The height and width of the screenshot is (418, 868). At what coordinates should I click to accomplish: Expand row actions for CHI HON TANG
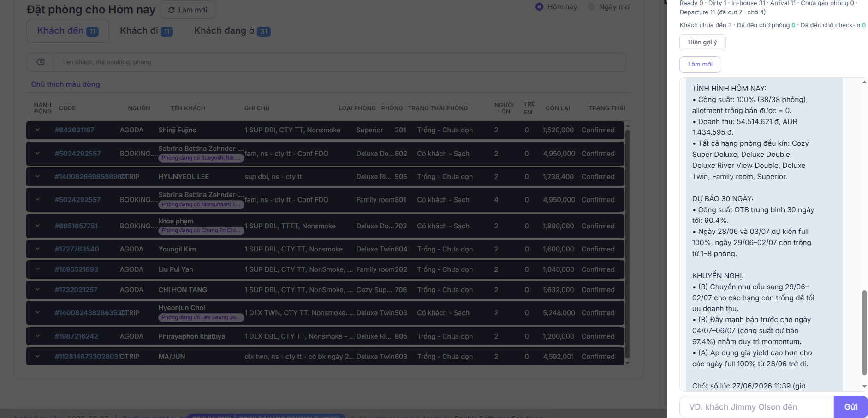click(37, 290)
